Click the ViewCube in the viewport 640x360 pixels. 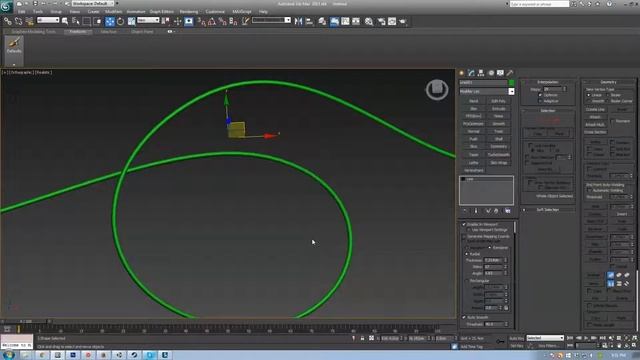pos(437,89)
